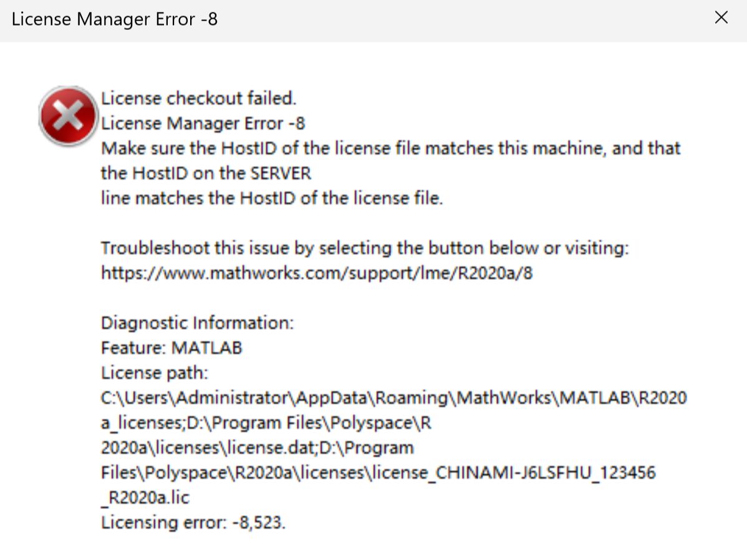Close the License Manager Error dialog

coord(721,17)
